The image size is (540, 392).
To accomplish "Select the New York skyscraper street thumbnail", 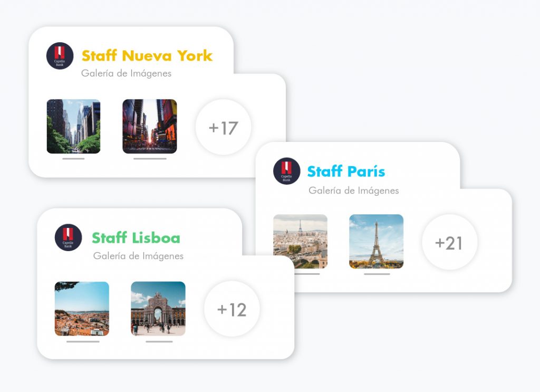I will point(74,127).
